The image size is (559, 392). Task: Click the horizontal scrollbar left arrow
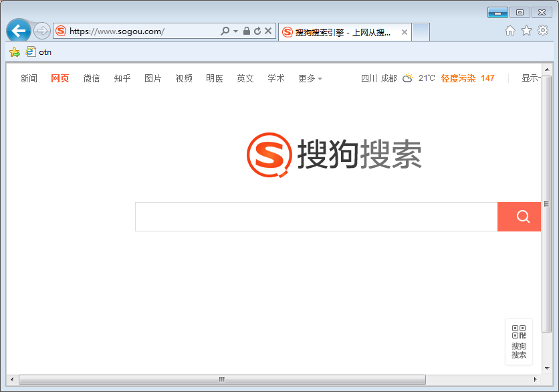(12, 379)
